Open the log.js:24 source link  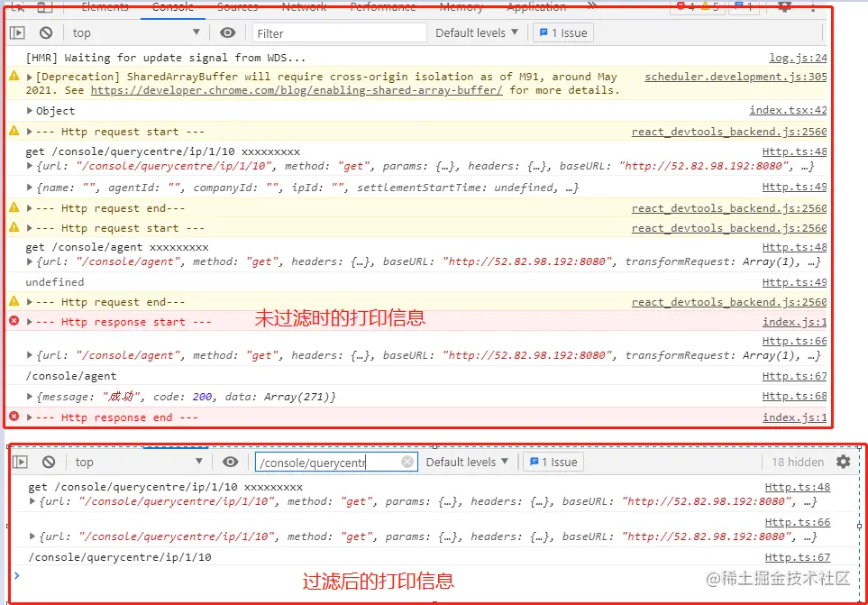[798, 58]
